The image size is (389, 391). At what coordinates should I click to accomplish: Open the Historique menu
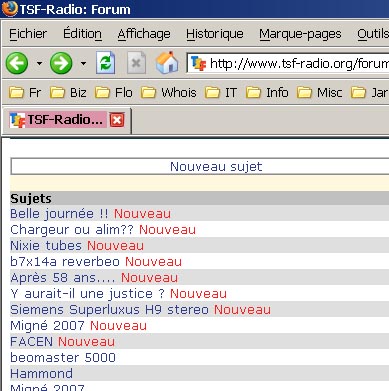(215, 34)
